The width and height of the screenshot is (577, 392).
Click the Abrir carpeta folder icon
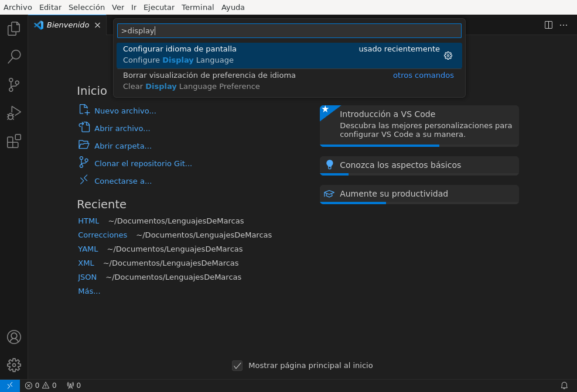click(x=84, y=145)
